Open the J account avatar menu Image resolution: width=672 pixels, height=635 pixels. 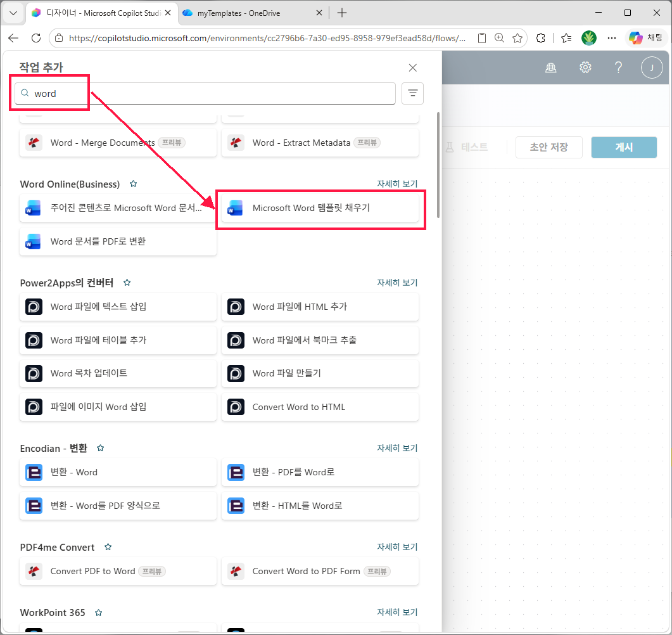[652, 67]
